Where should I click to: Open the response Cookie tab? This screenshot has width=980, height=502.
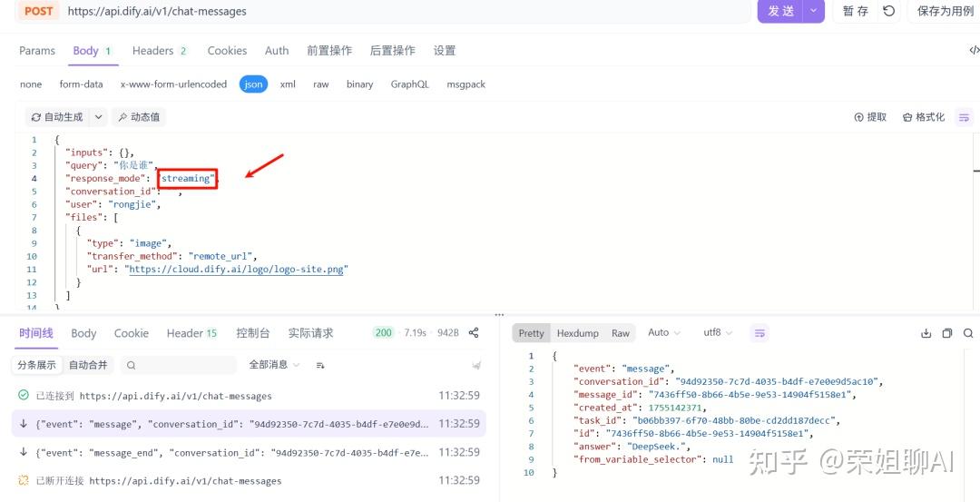pos(132,333)
